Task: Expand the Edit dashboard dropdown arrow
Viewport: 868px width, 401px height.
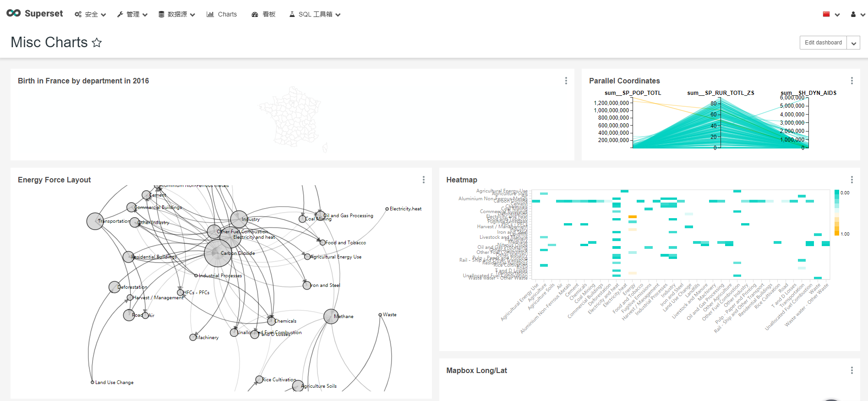Action: point(853,43)
